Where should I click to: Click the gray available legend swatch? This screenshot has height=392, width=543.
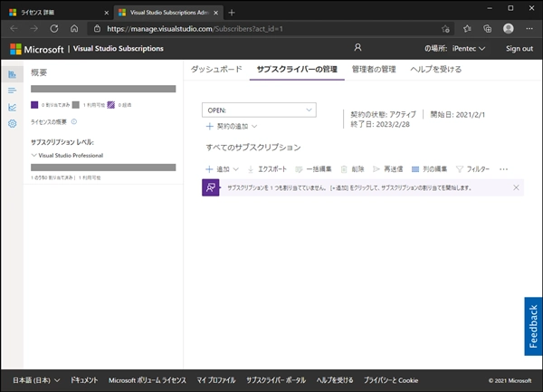pyautogui.click(x=76, y=105)
